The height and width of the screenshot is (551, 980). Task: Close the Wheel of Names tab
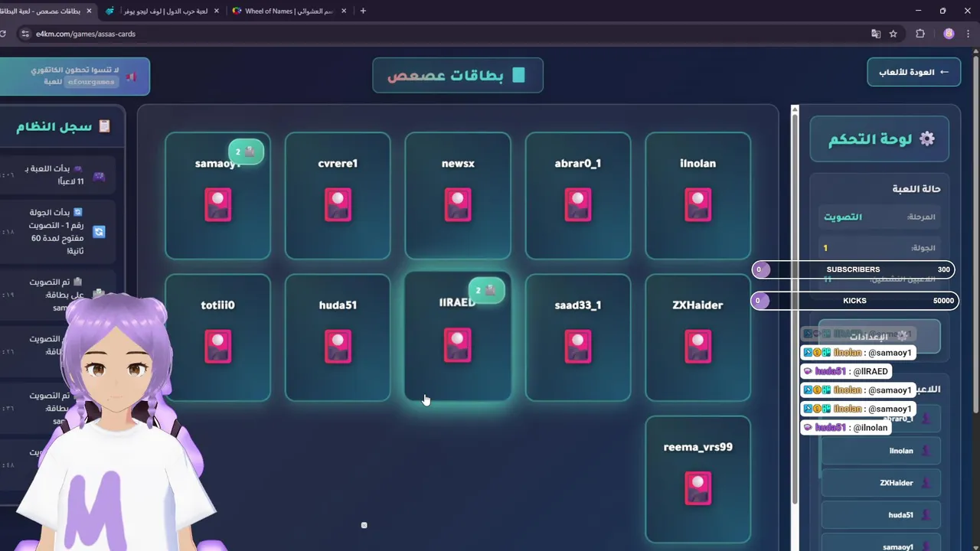tap(344, 11)
